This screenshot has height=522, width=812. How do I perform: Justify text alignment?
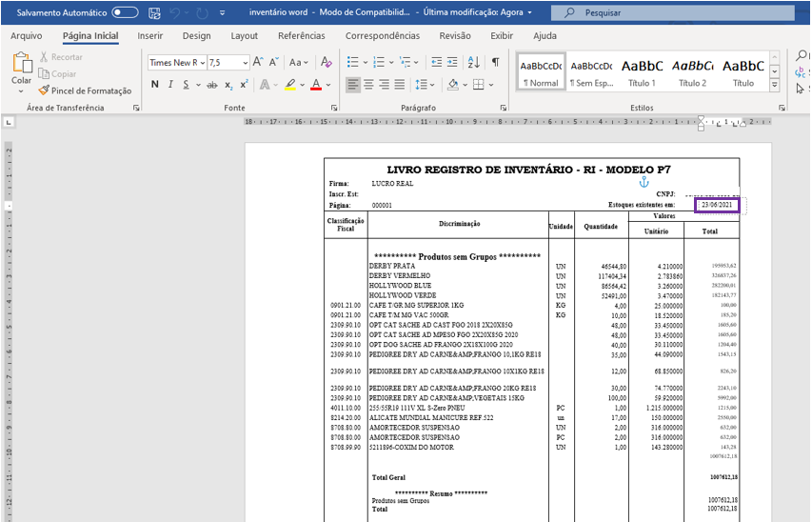(x=400, y=85)
